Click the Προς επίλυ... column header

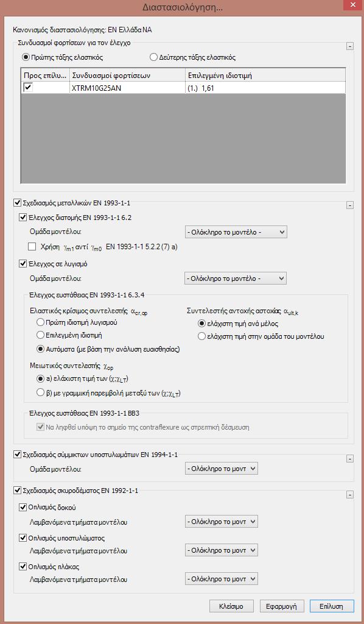tap(45, 76)
